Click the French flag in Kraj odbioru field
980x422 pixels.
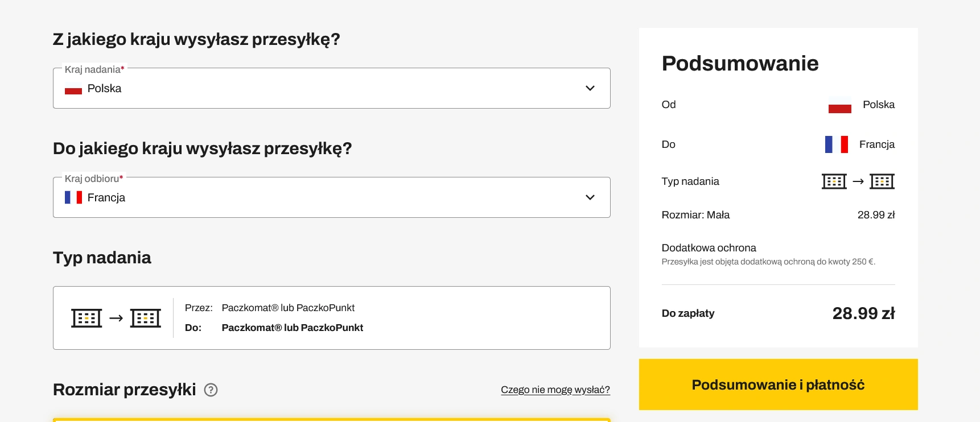tap(73, 197)
